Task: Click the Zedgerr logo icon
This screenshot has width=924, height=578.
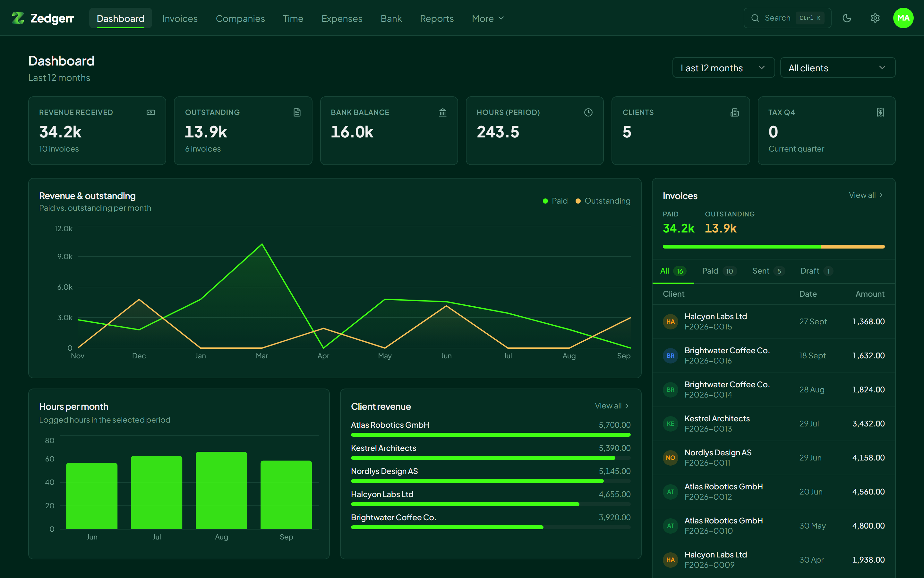Action: pyautogui.click(x=18, y=18)
